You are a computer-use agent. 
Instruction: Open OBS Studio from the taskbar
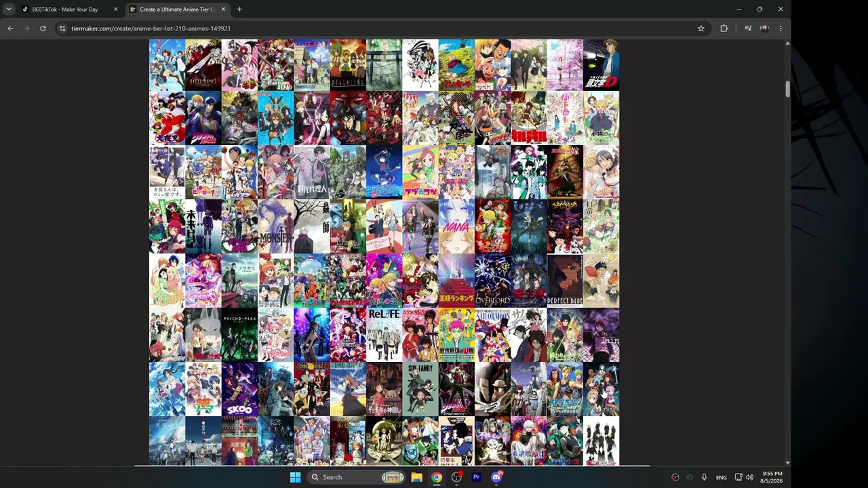(456, 477)
